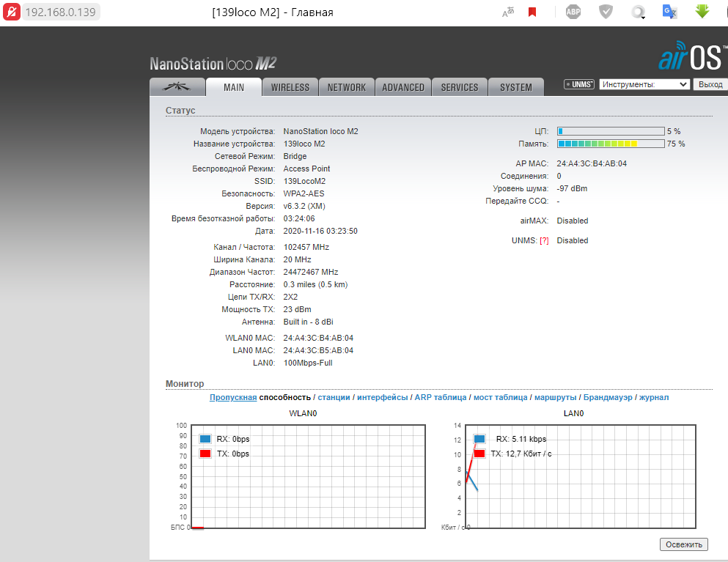728x562 pixels.
Task: Click the LAN0 MAC value 24:A4:3C:B5:AB:04
Action: 318,350
